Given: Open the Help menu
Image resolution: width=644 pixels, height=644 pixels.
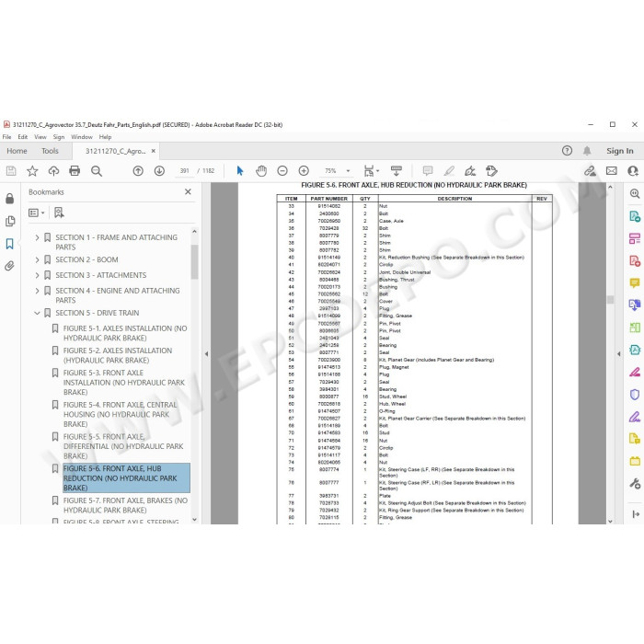Looking at the screenshot, I should pyautogui.click(x=105, y=137).
